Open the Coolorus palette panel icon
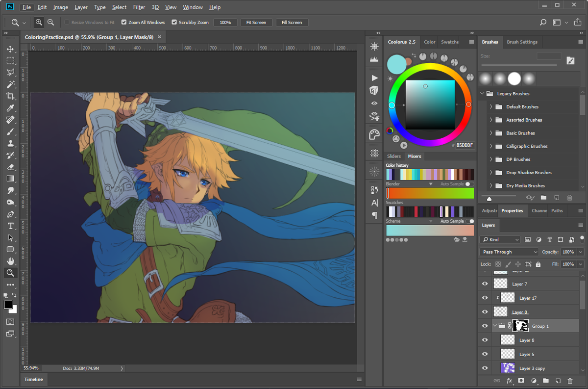588x389 pixels. coord(374,134)
